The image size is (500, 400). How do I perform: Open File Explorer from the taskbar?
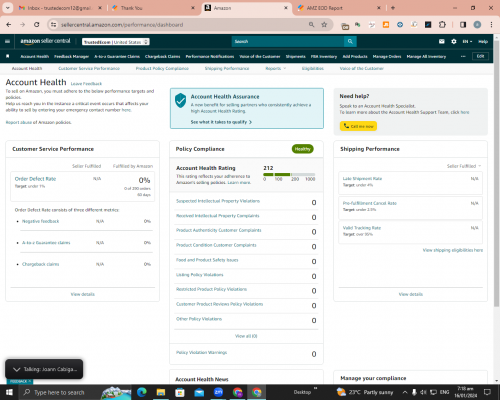click(161, 392)
